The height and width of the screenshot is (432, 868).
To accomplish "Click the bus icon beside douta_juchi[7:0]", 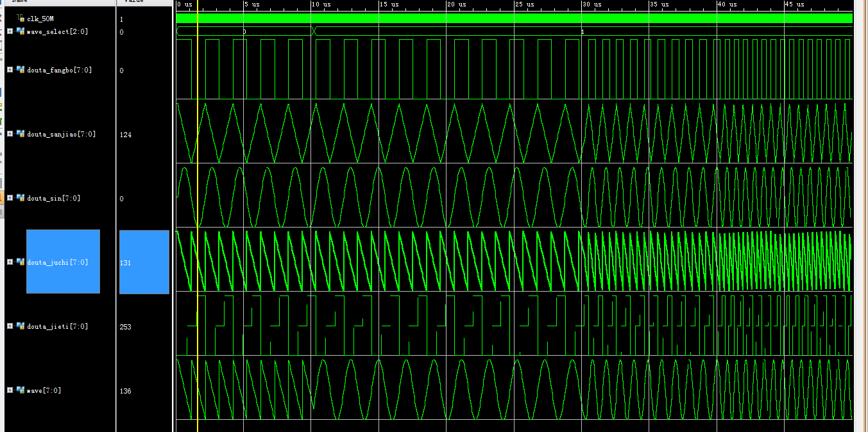I will [20, 262].
